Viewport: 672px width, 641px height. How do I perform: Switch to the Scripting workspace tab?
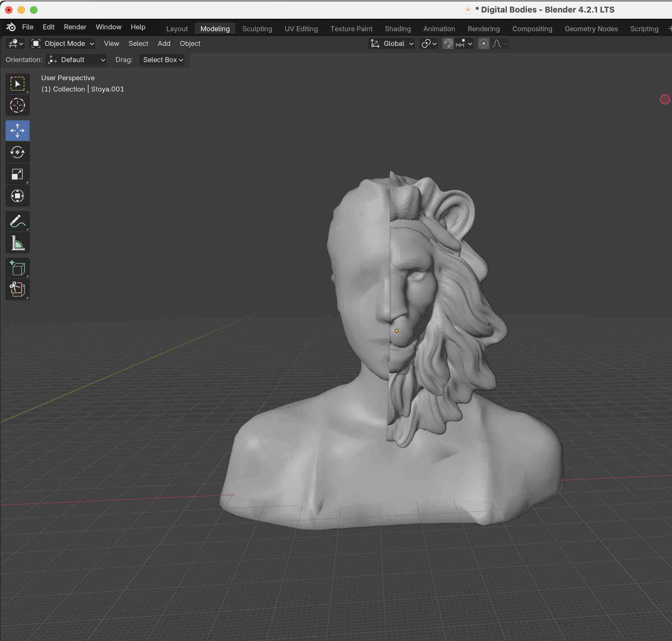pos(644,29)
